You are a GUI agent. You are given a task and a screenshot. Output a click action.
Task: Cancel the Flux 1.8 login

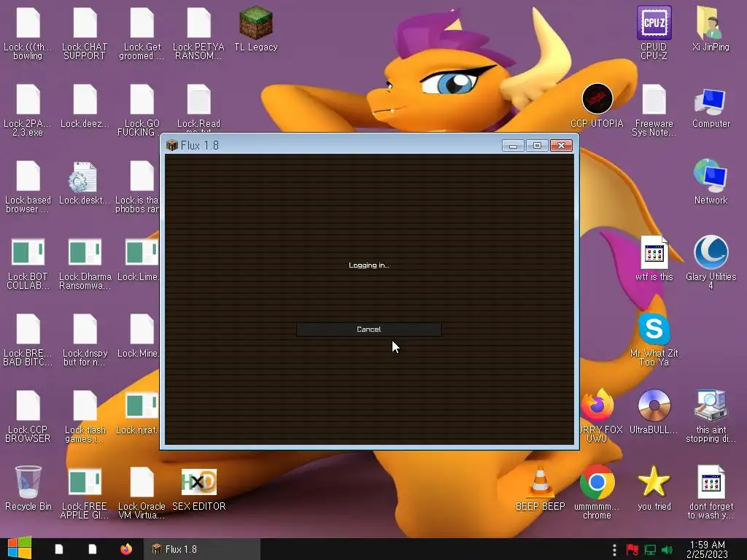click(x=368, y=329)
